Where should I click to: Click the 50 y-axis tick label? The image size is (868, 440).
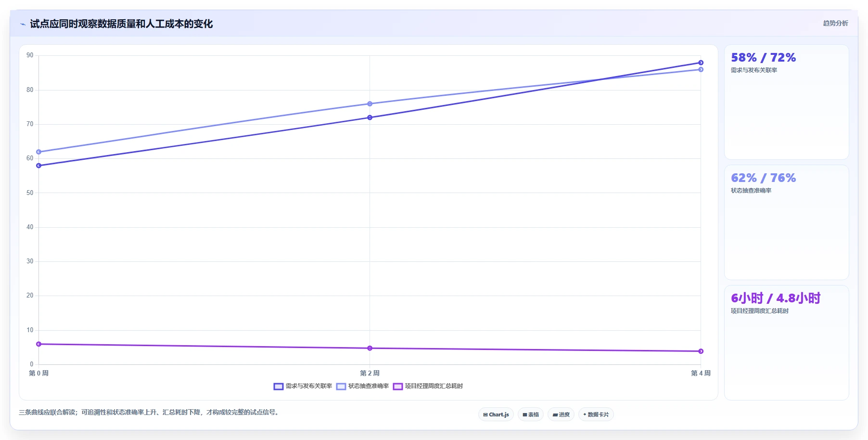pyautogui.click(x=30, y=193)
